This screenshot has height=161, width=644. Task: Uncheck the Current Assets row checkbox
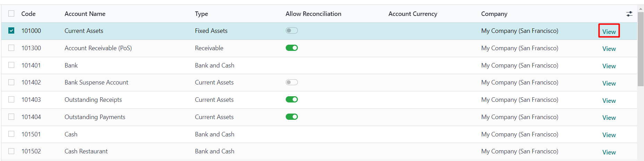tap(11, 30)
